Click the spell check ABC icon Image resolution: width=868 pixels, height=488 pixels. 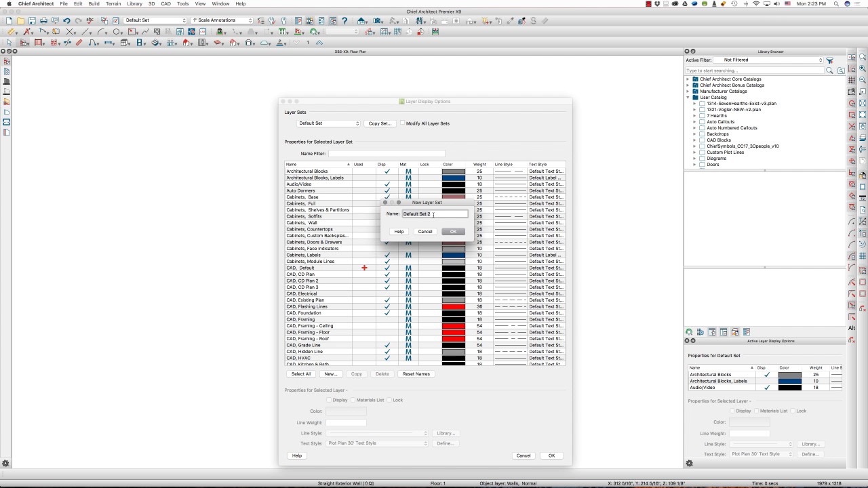pyautogui.click(x=90, y=21)
